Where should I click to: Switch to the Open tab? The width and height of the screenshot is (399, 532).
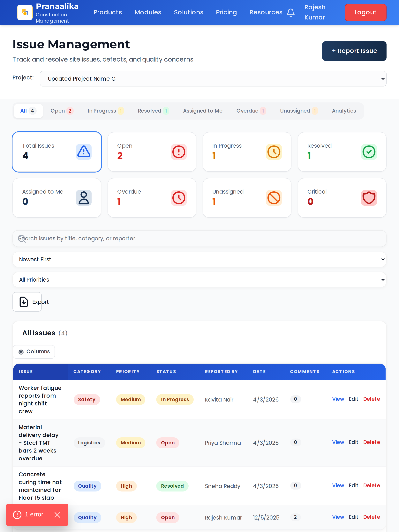point(62,111)
